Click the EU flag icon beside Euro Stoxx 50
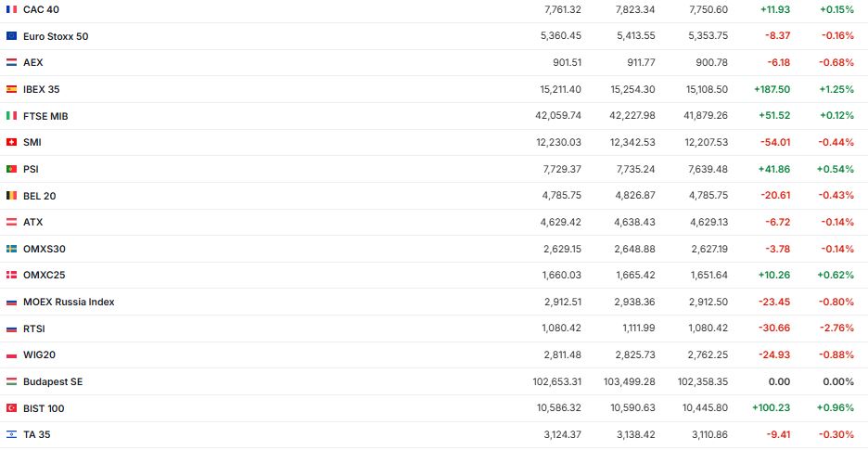Viewport: 868px width, 451px height. point(11,36)
